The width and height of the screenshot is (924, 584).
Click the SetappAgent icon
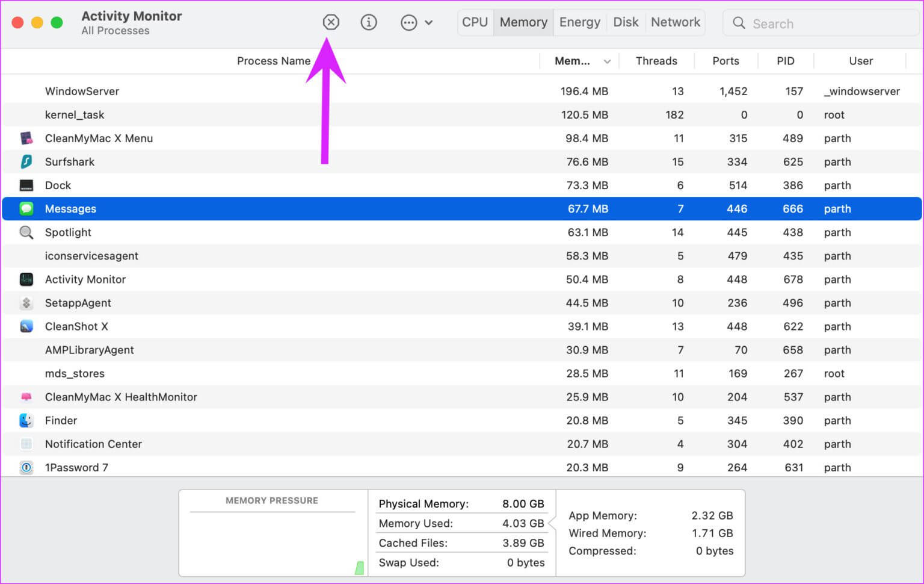click(26, 303)
